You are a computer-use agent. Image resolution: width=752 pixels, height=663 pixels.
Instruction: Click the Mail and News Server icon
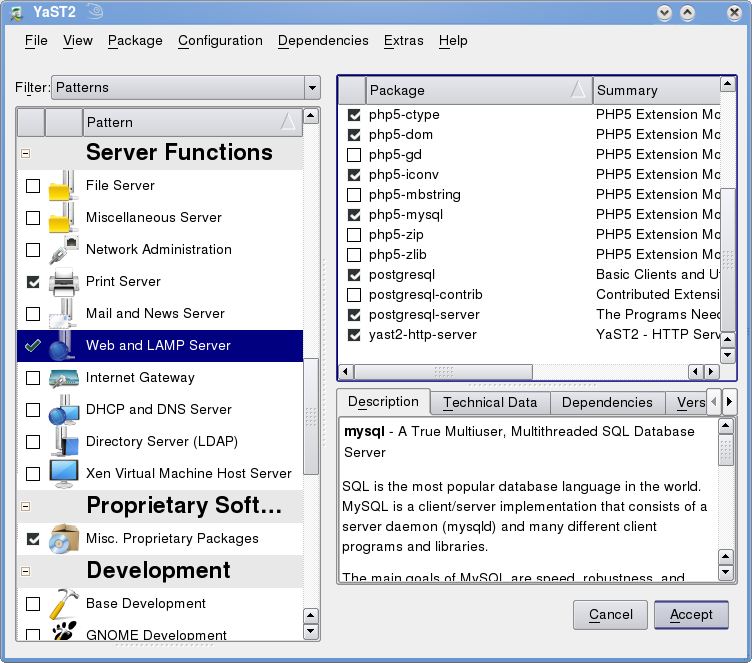click(x=63, y=314)
